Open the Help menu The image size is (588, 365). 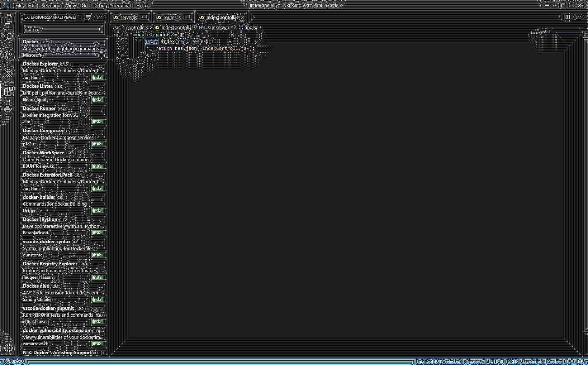[x=141, y=5]
